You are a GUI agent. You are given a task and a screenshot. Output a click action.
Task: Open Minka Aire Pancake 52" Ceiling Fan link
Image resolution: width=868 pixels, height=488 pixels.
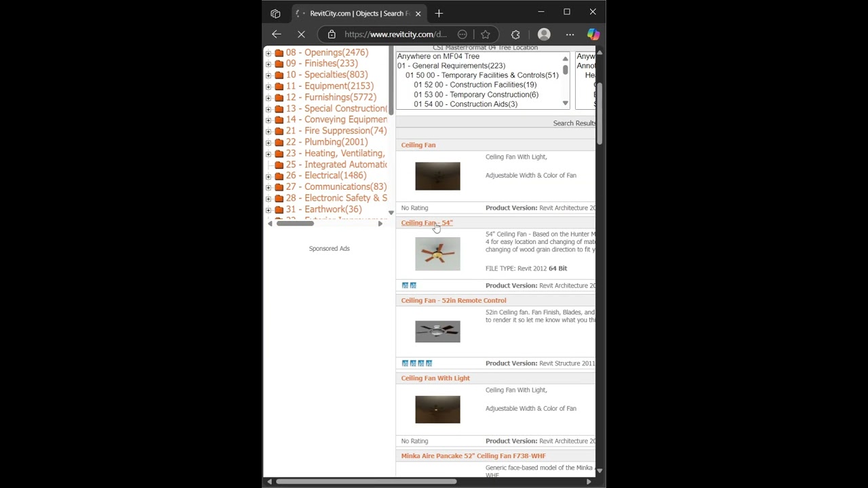click(473, 456)
